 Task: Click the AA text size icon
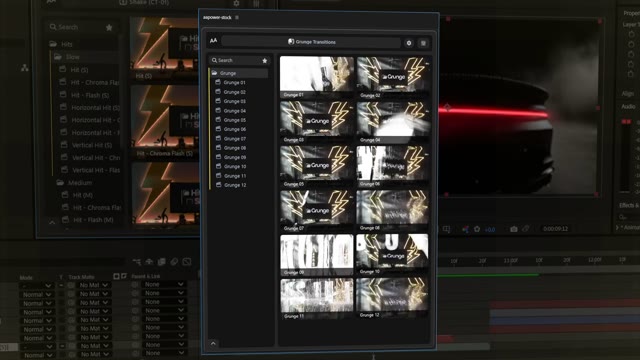[213, 41]
